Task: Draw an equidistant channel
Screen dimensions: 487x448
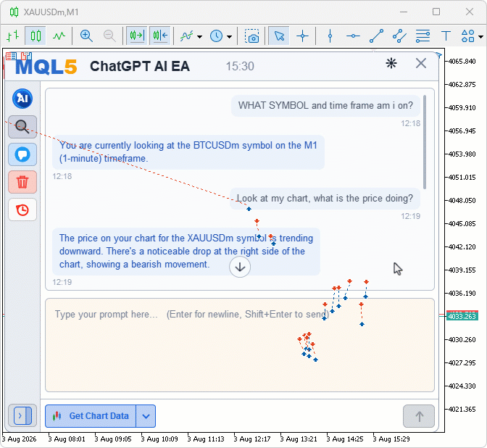Action: (x=399, y=36)
